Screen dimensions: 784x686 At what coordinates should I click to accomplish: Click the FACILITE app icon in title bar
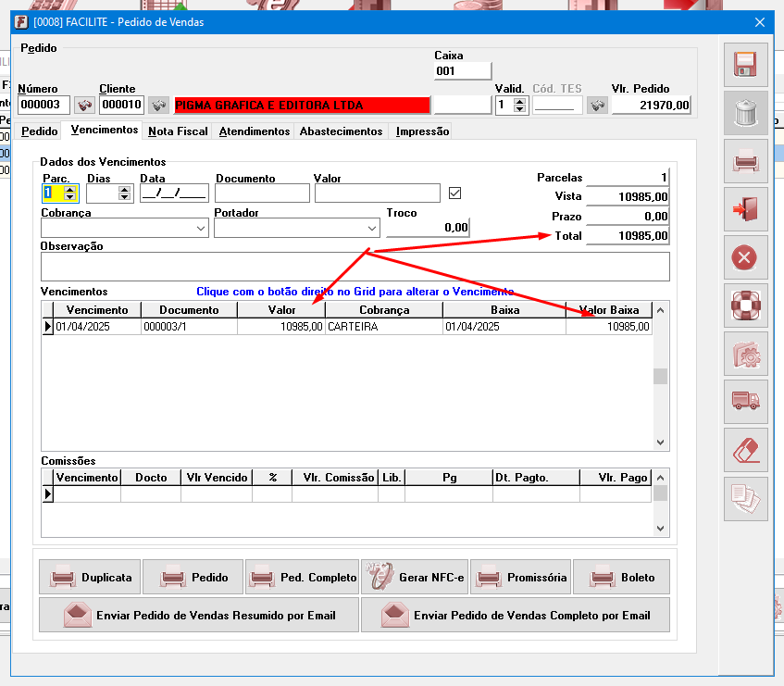pyautogui.click(x=21, y=22)
